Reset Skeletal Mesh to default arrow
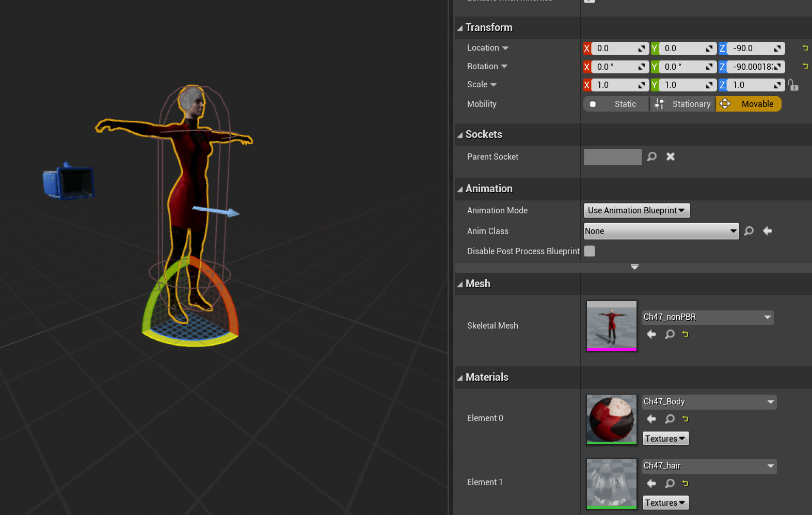This screenshot has height=515, width=812. pos(686,334)
